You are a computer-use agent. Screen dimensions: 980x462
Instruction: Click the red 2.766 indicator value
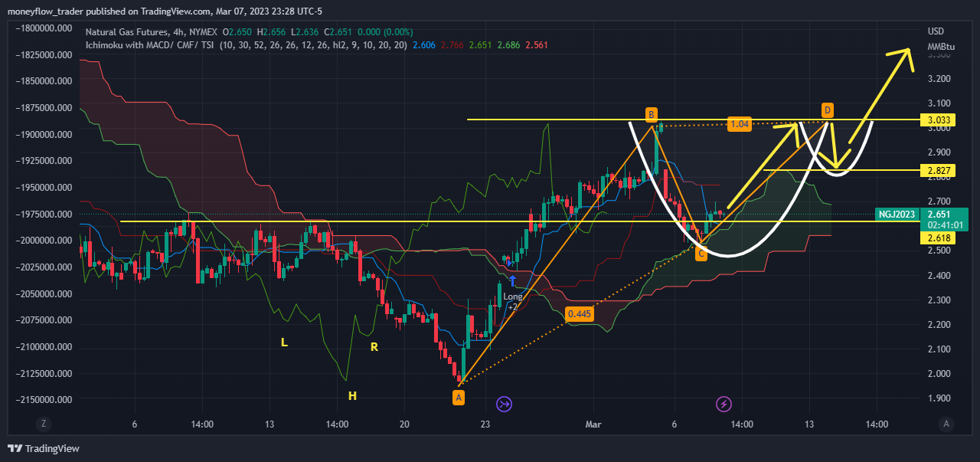[x=452, y=45]
